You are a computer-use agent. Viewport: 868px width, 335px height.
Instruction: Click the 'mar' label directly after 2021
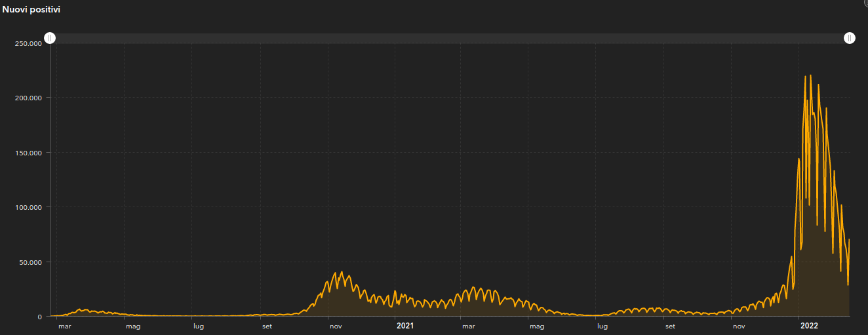click(x=468, y=326)
